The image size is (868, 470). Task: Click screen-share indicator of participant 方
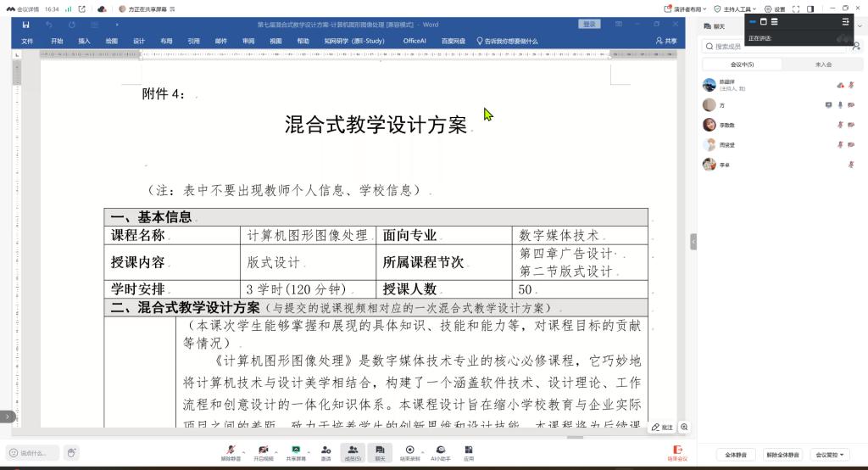(828, 104)
